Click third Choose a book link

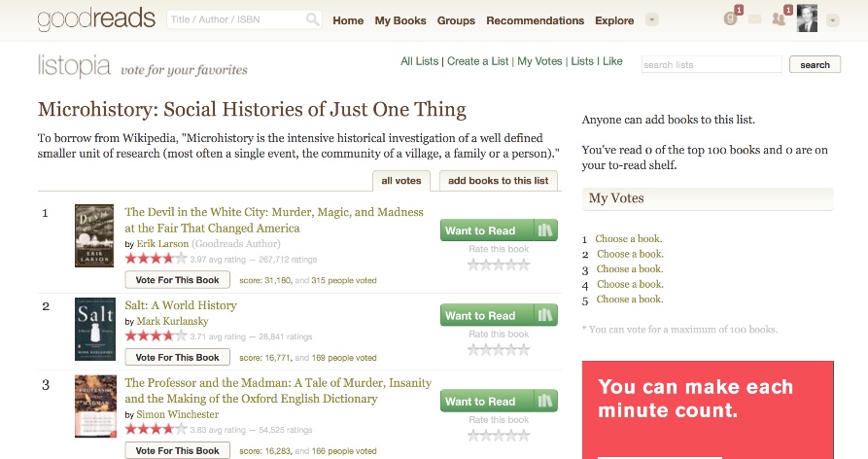pyautogui.click(x=630, y=268)
